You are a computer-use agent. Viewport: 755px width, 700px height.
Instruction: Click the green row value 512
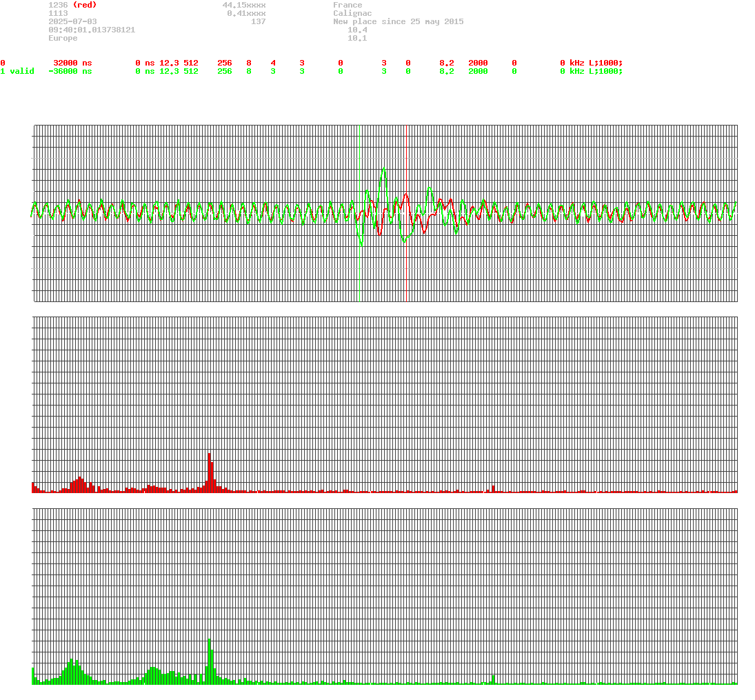click(x=191, y=71)
